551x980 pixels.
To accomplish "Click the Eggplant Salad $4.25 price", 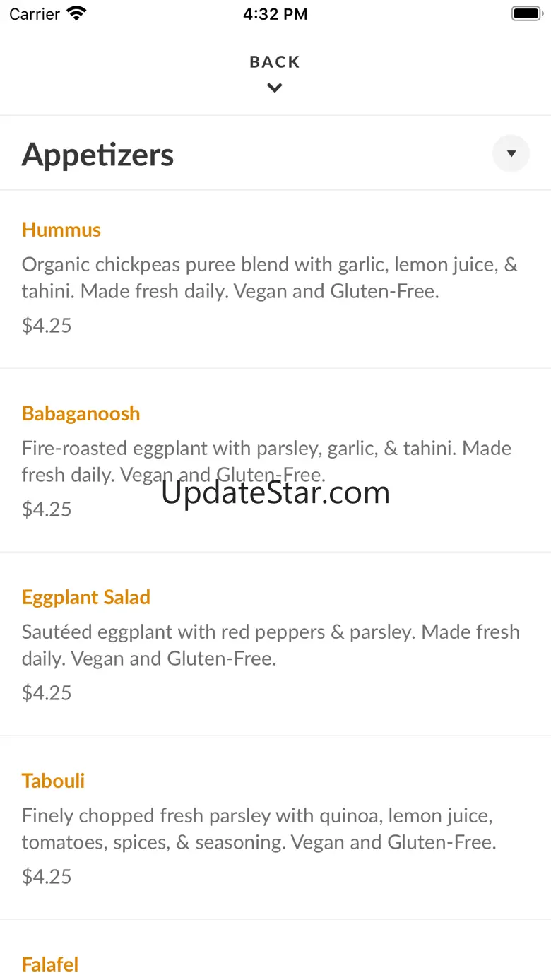I will tap(47, 693).
